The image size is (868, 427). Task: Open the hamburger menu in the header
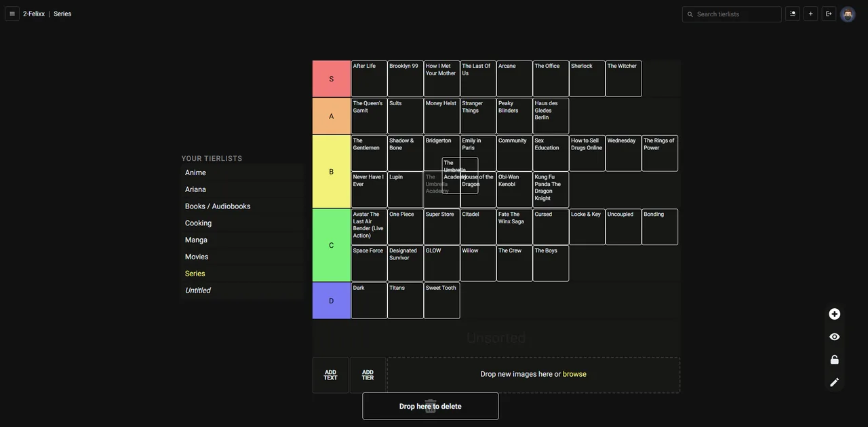(12, 14)
